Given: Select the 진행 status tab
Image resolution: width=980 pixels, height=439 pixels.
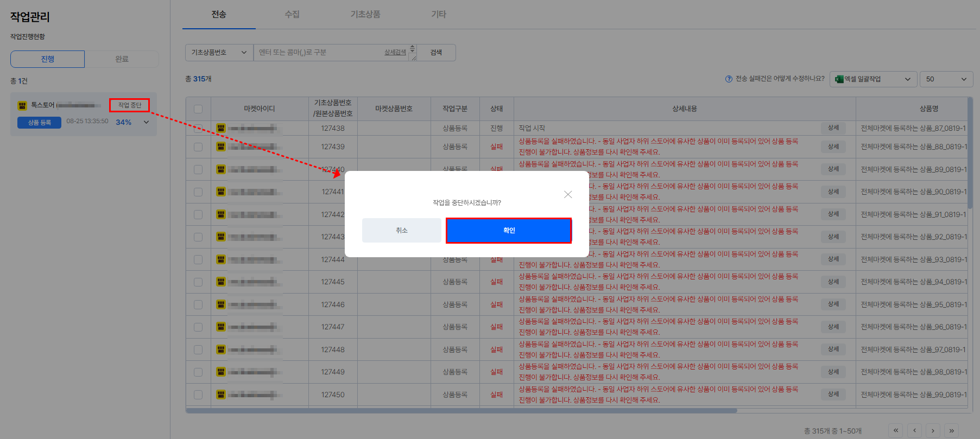Looking at the screenshot, I should click(x=47, y=59).
